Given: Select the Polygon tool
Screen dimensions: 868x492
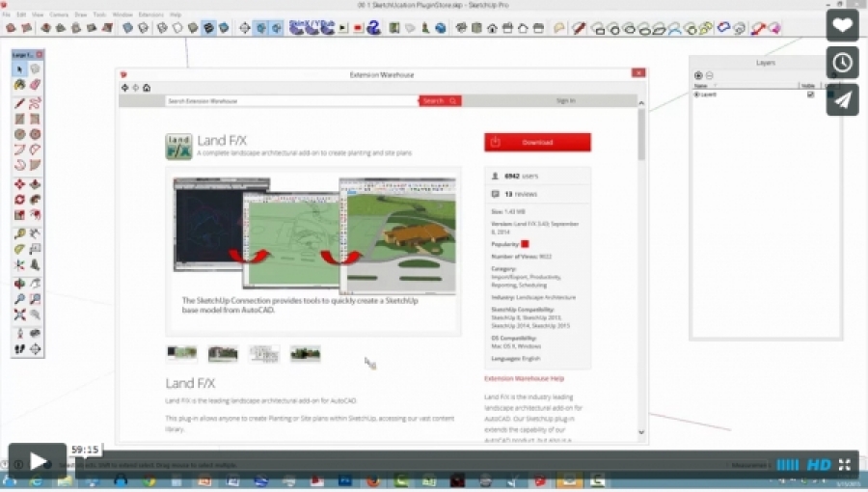Looking at the screenshot, I should coord(35,134).
